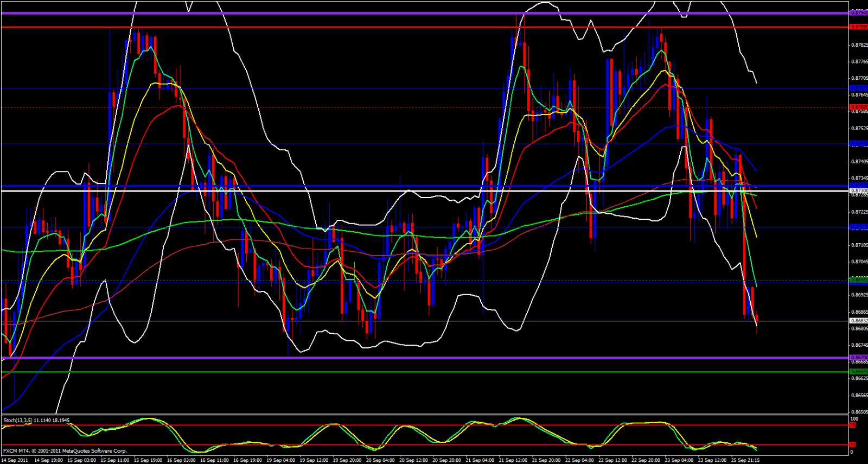The image size is (868, 464).
Task: Click the 0.87825 price scale value
Action: point(858,45)
